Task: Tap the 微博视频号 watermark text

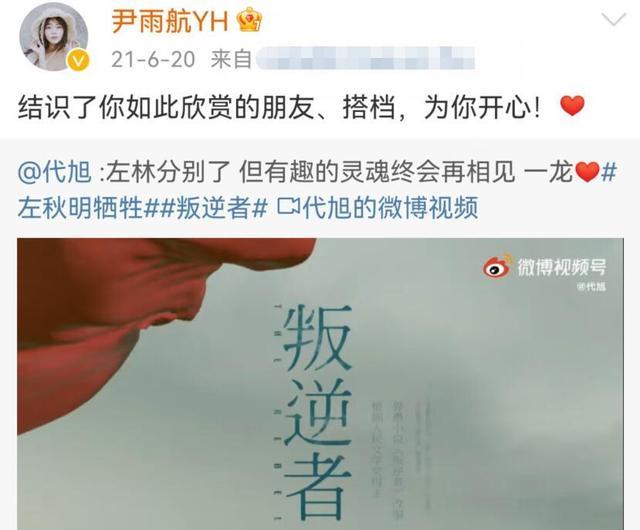Action: coord(562,267)
